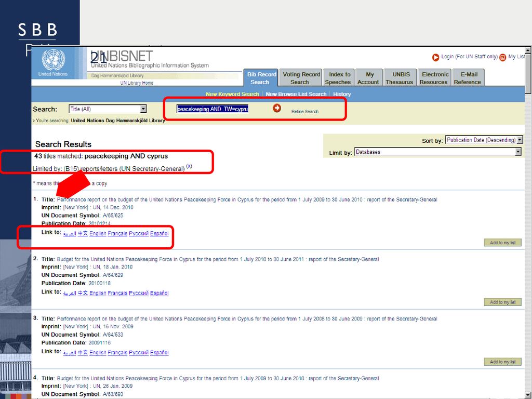Viewport: 532px width, 399px height.
Task: Click document symbol A/63/693
Action: (113, 394)
